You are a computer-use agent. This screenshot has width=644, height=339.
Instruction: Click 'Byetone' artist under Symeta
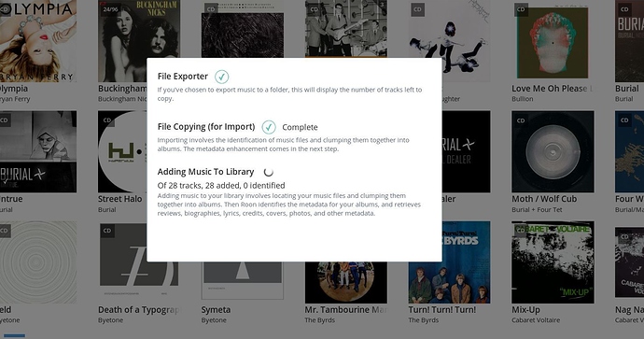point(214,320)
